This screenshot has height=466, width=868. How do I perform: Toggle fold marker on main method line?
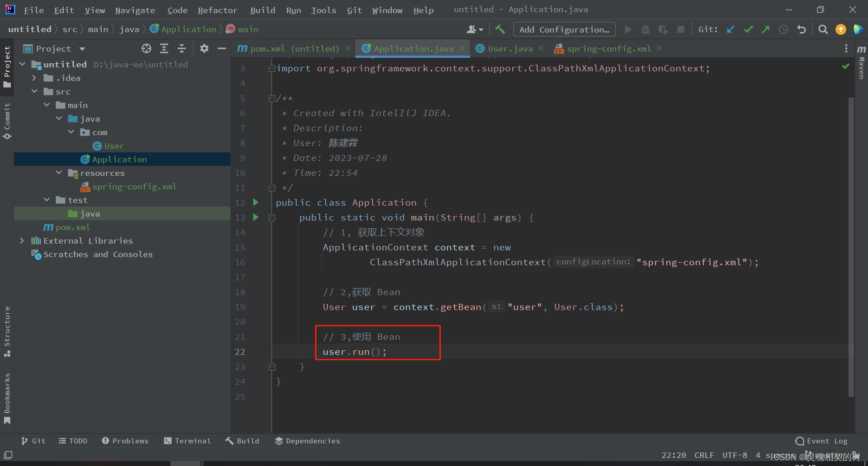pos(272,218)
